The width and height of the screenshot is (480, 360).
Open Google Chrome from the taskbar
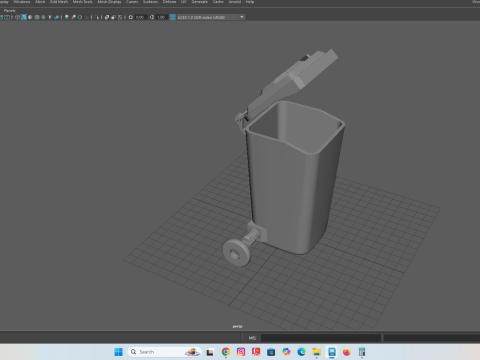pyautogui.click(x=226, y=352)
